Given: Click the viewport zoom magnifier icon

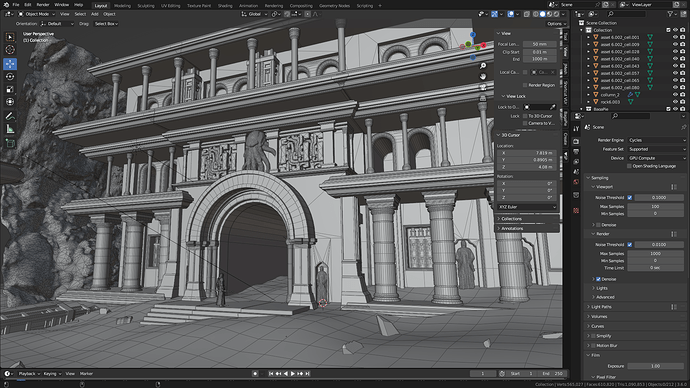Looking at the screenshot, I should coord(483,66).
